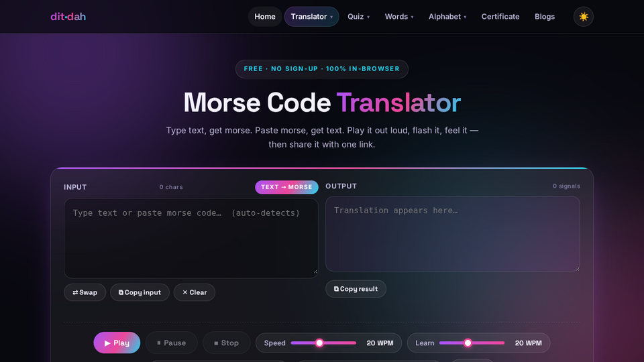Toggle light theme with sun icon
644x362 pixels.
[x=583, y=16]
